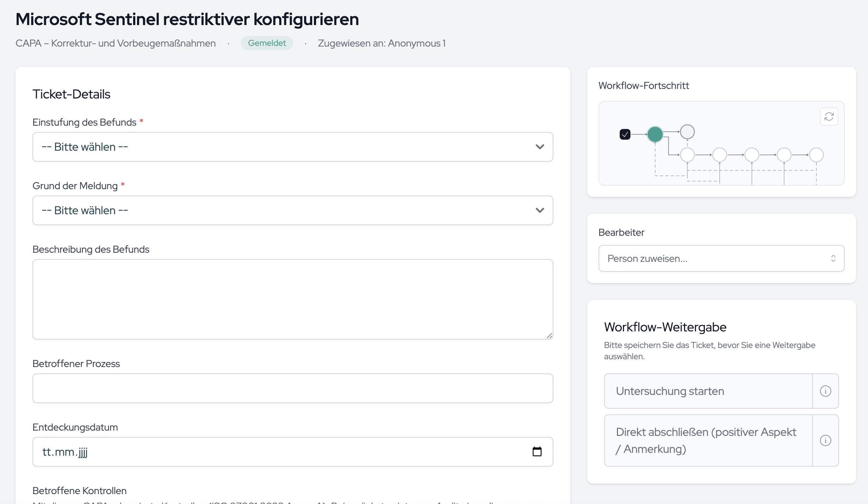Click Direkt abschließen (positiver Aspekt / Anmerkung)
The height and width of the screenshot is (504, 868).
tap(708, 440)
